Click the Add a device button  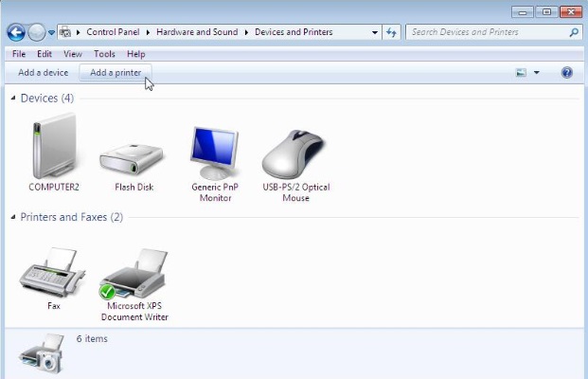(x=43, y=73)
